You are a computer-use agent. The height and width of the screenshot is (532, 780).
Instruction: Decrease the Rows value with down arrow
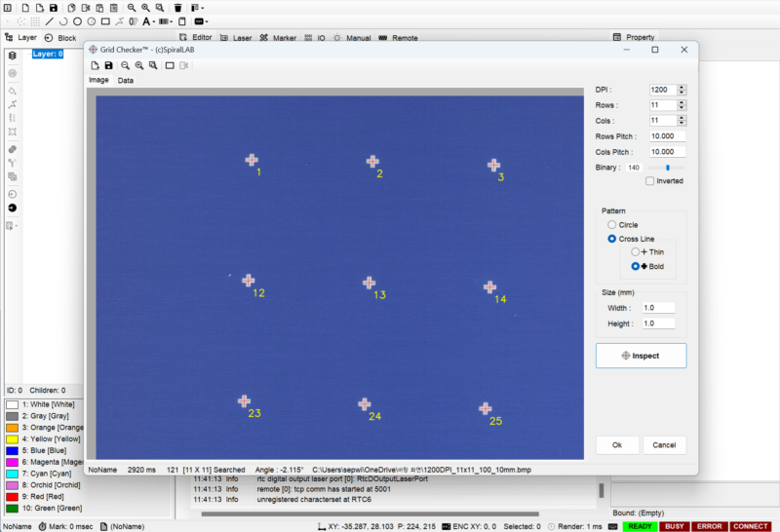pos(682,108)
